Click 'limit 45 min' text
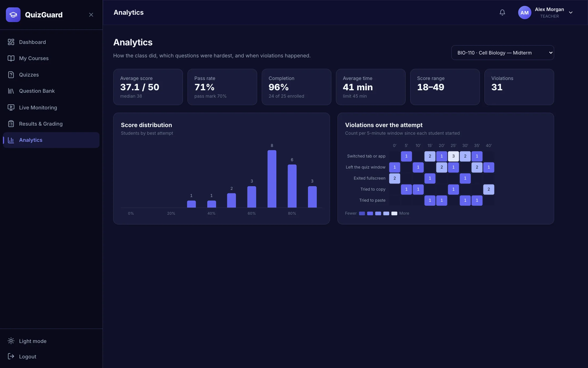588x368 pixels. click(355, 96)
